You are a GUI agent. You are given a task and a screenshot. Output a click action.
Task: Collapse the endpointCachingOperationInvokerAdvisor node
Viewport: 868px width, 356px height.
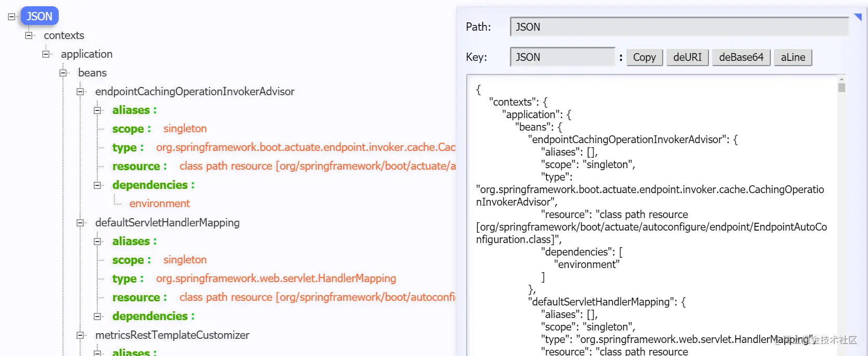[x=80, y=92]
